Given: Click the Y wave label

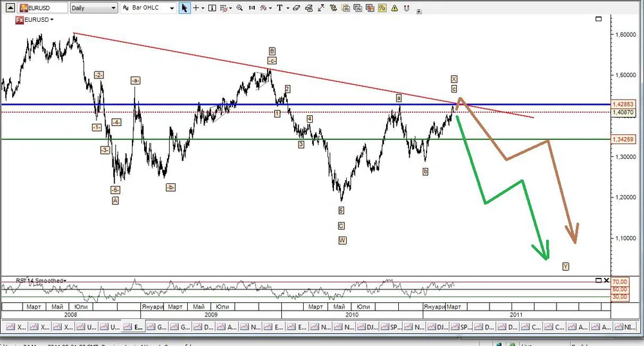Looking at the screenshot, I should [x=566, y=266].
